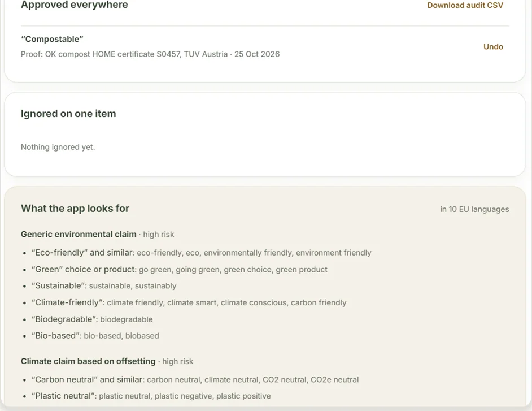The width and height of the screenshot is (532, 411).
Task: Click the OK compost HOME certificate proof text
Action: point(150,54)
